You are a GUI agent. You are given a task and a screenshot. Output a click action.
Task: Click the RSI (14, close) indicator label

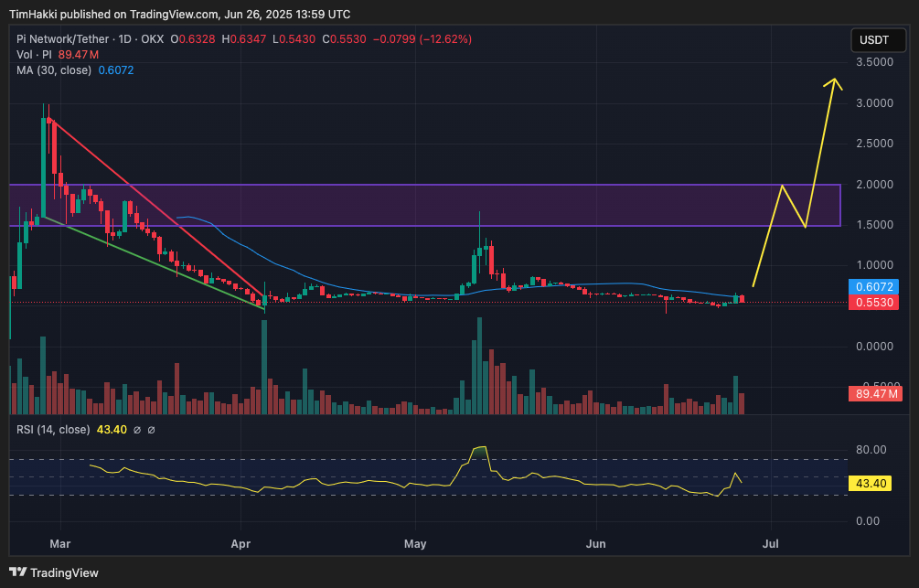click(53, 430)
